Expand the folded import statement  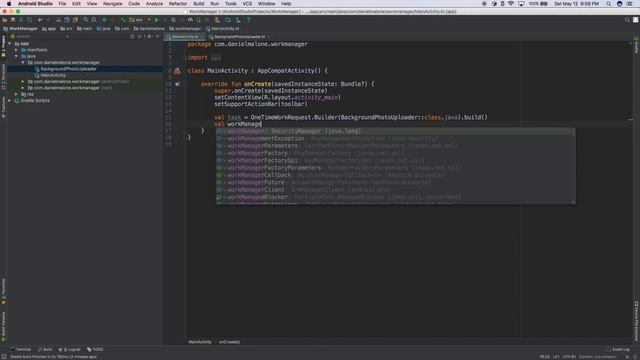[216, 58]
